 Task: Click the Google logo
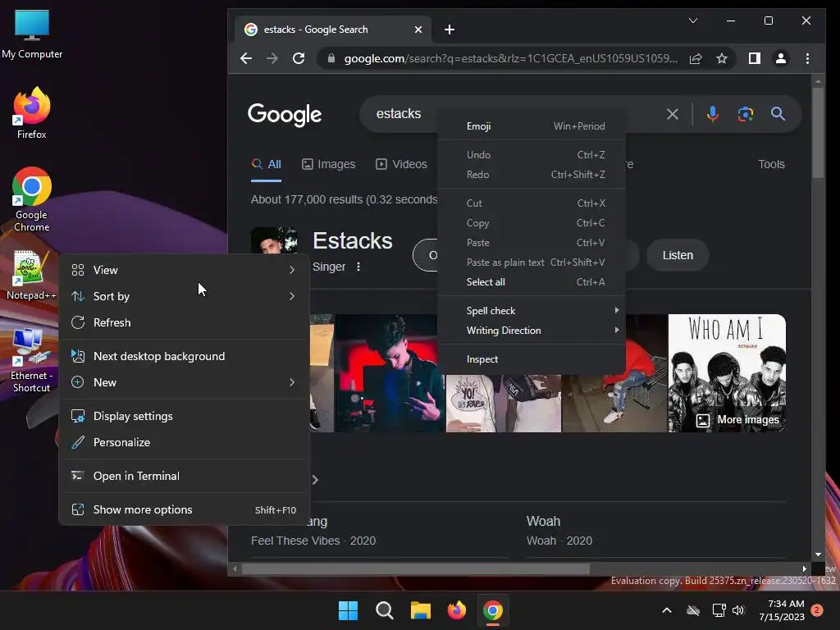pyautogui.click(x=285, y=114)
